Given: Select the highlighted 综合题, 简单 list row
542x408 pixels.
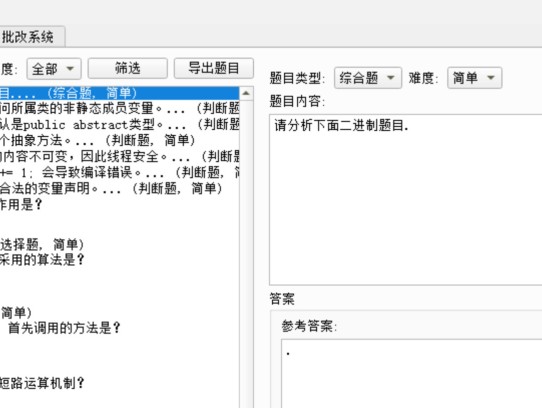Looking at the screenshot, I should click(119, 93).
